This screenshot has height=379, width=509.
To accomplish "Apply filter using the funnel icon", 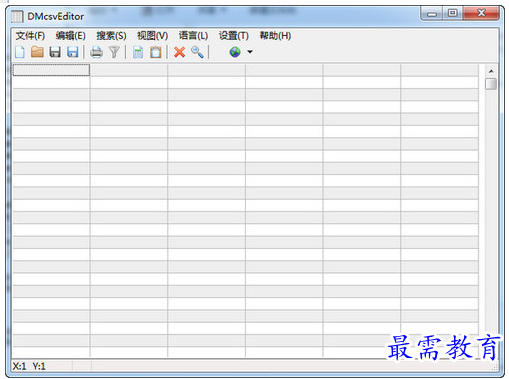I will (x=114, y=52).
